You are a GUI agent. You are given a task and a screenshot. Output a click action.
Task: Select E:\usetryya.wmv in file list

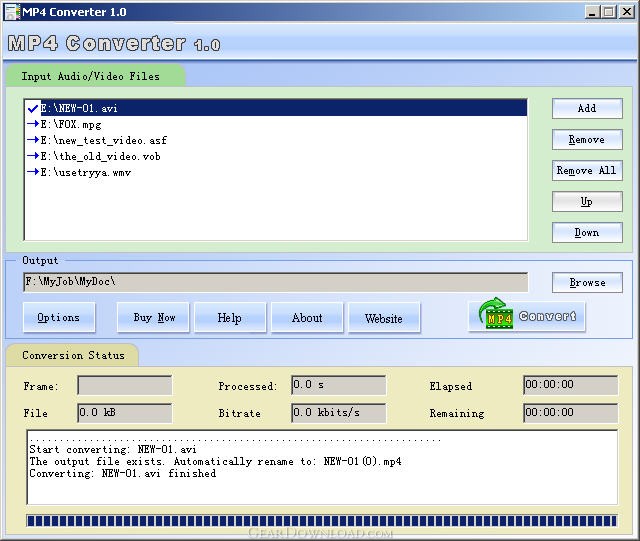click(275, 172)
